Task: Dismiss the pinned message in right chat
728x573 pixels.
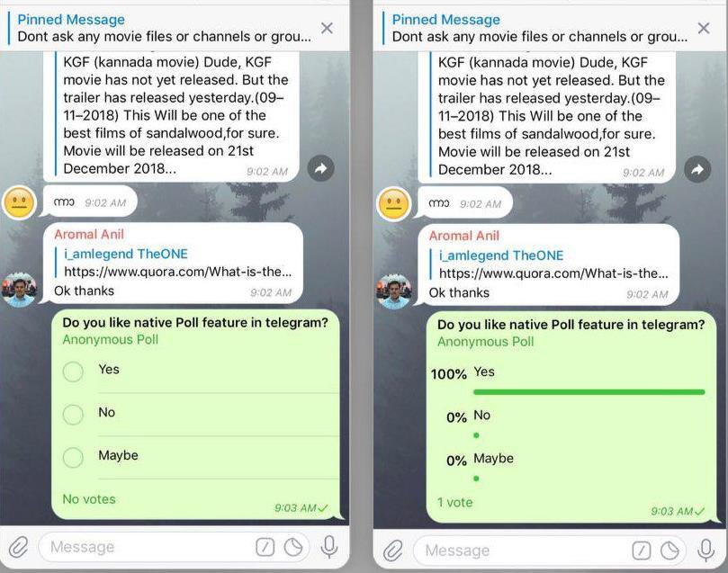Action: tap(704, 28)
